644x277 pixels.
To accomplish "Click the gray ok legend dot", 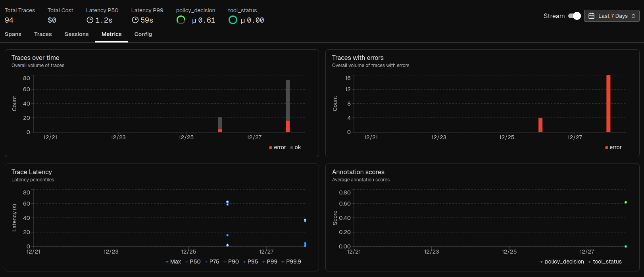I will (292, 148).
